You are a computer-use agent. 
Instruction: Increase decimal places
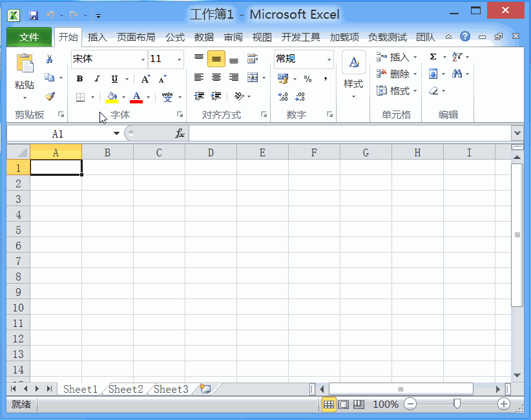tap(283, 97)
